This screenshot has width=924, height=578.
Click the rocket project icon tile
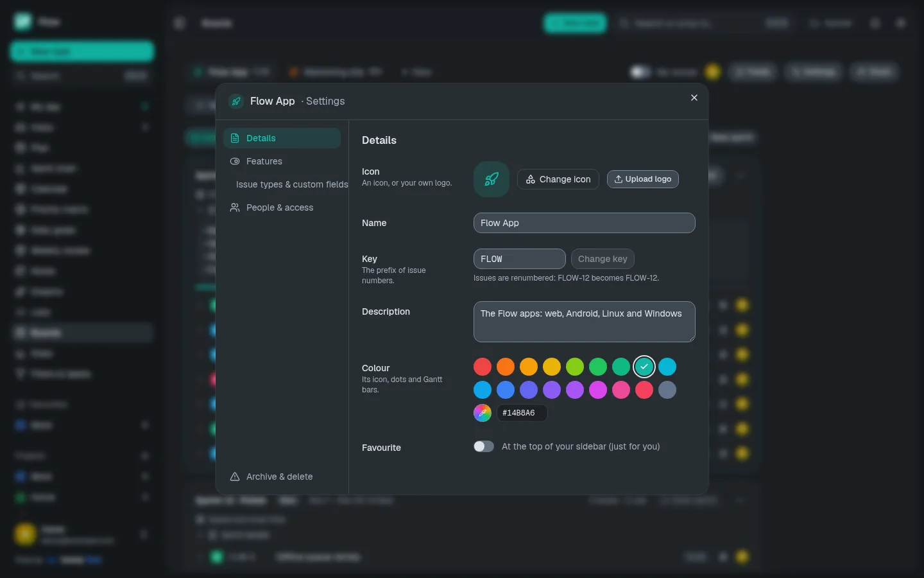click(x=492, y=179)
